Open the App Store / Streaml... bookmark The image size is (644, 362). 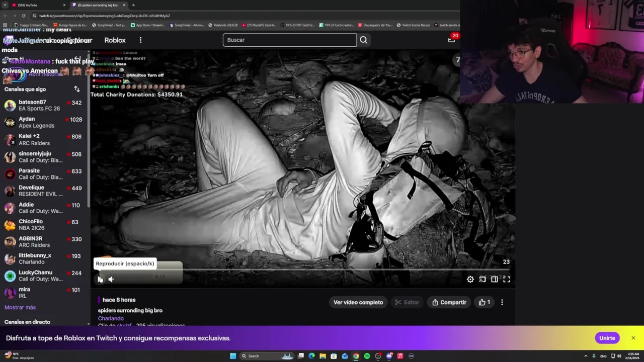147,25
